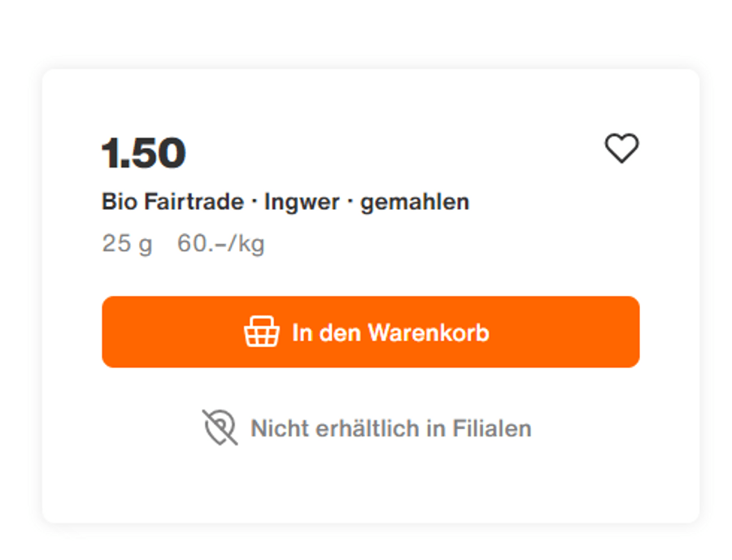Add product to favorites with heart icon
732x560 pixels.
pyautogui.click(x=621, y=149)
